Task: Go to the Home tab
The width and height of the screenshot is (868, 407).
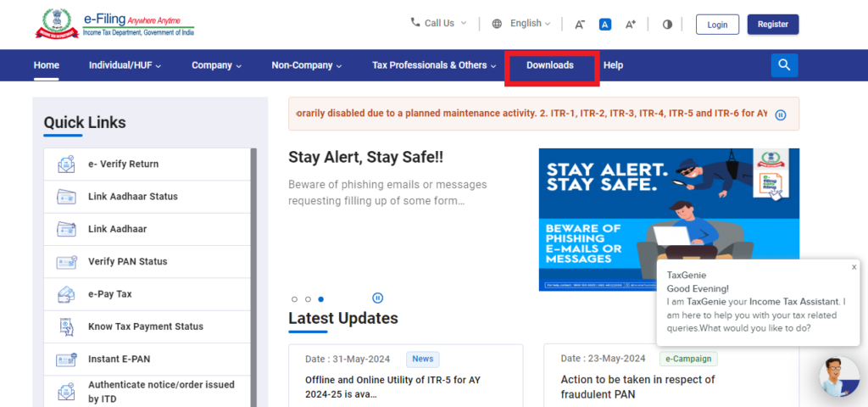Action: pyautogui.click(x=47, y=65)
